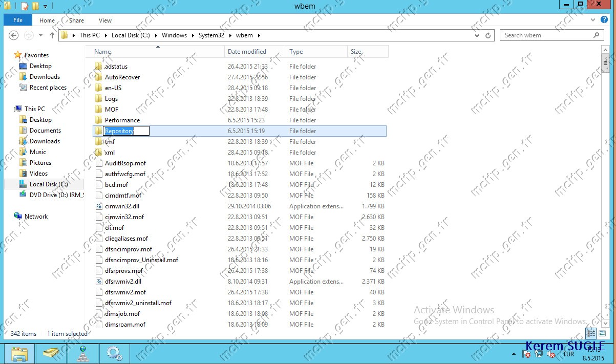This screenshot has height=364, width=616.
Task: Open Recent places in Favorites
Action: (x=48, y=88)
